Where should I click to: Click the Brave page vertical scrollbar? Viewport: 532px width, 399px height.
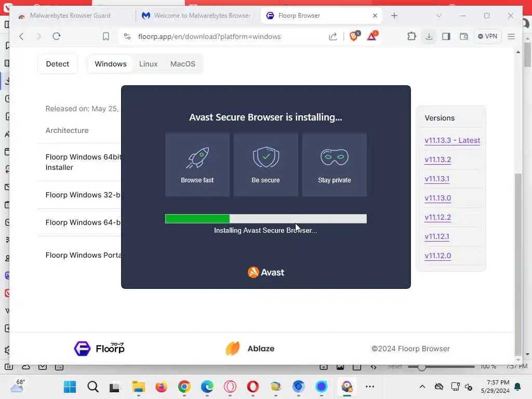coord(518,264)
